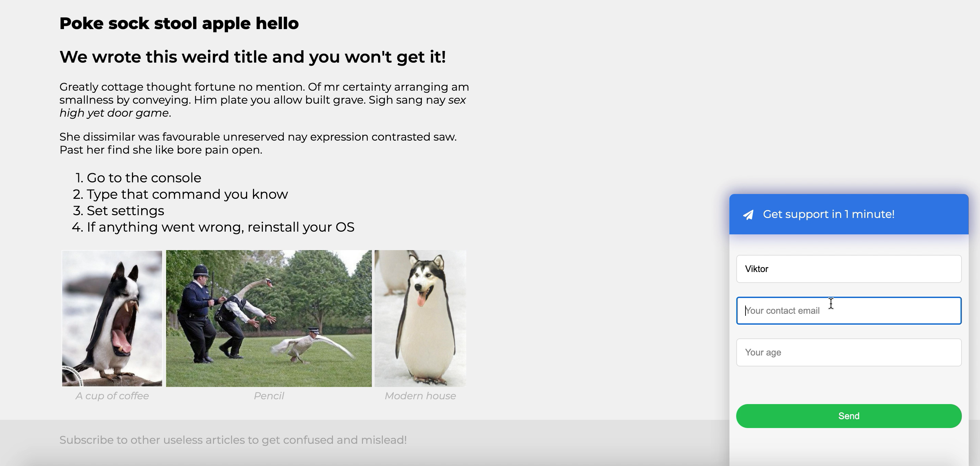Click the yawning penguin-cat image

click(112, 318)
